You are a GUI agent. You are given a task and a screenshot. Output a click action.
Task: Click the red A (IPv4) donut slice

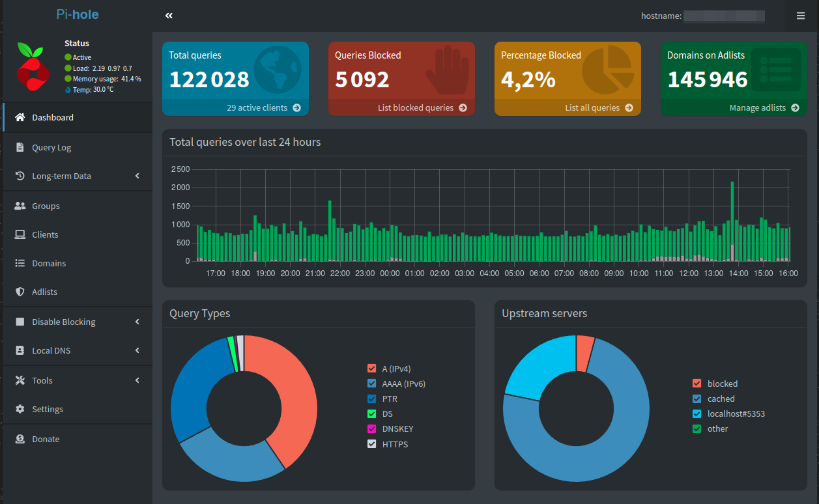(287, 391)
